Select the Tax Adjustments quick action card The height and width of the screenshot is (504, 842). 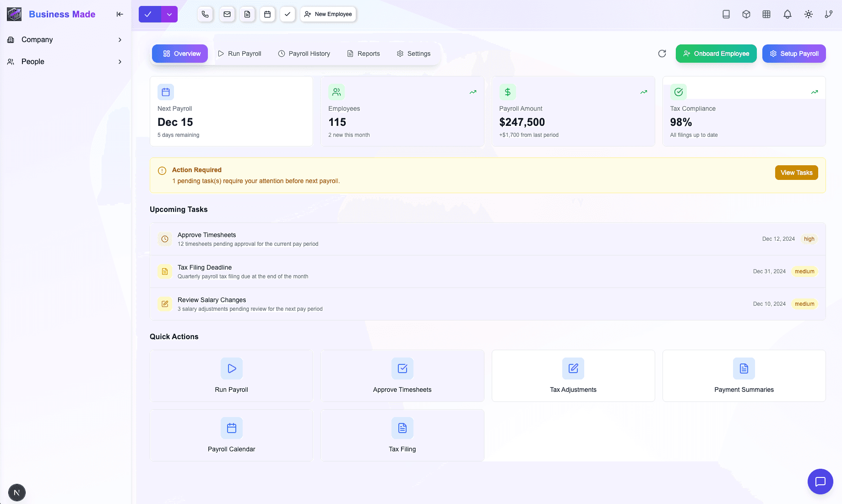[x=573, y=376]
